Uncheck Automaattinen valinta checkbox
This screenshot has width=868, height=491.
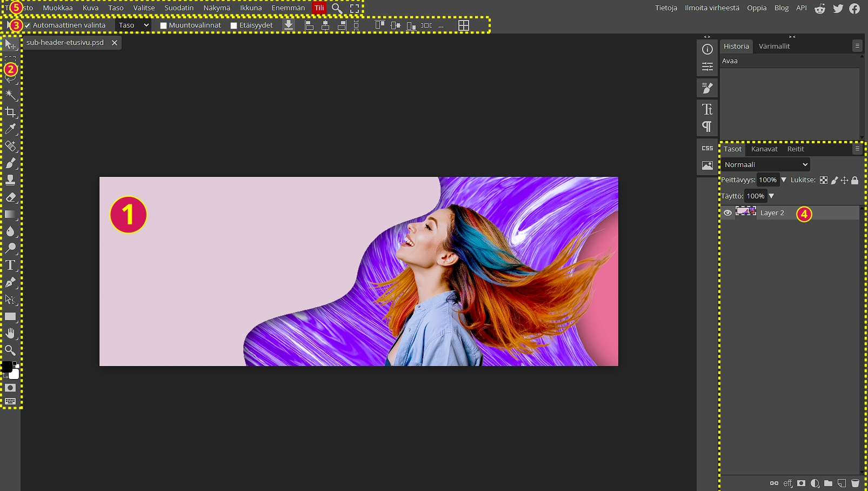(28, 25)
